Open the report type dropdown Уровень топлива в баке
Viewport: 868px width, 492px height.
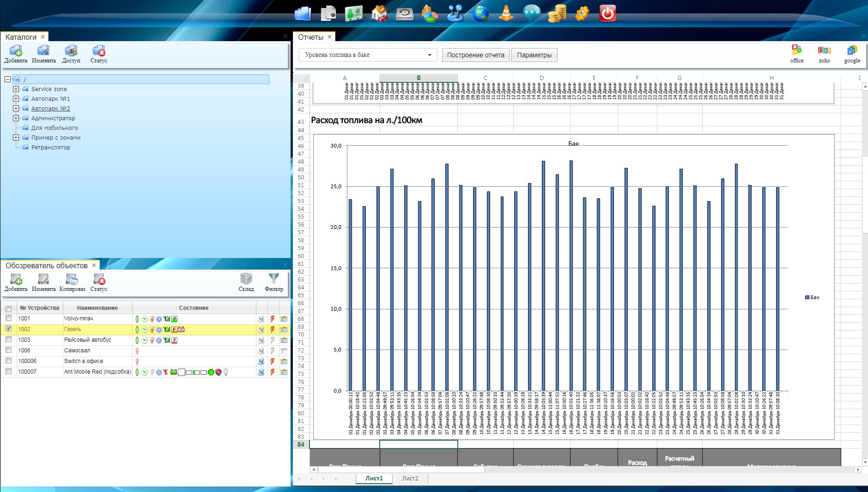tap(368, 55)
